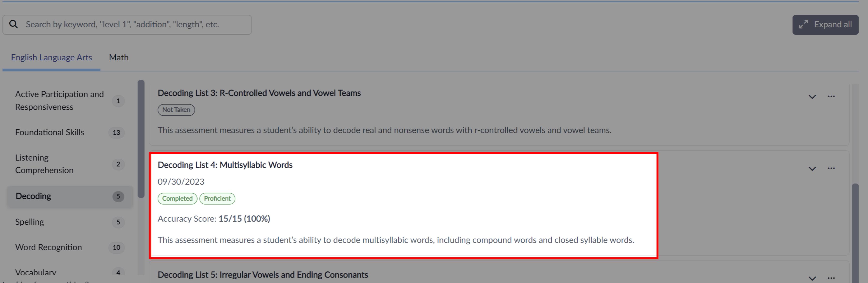Select the English Language Arts tab
Screen dimensions: 868x283
pos(52,58)
